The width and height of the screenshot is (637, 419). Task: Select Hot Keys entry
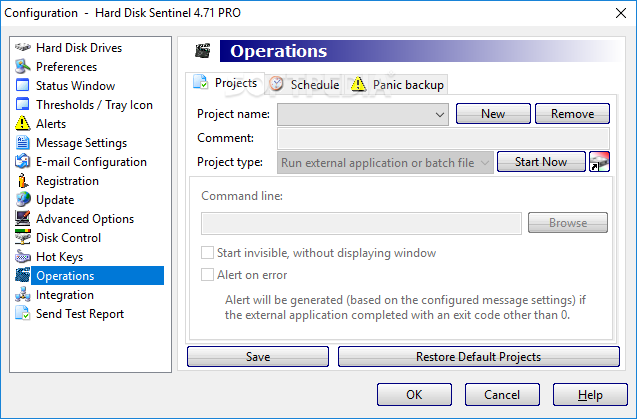(59, 257)
